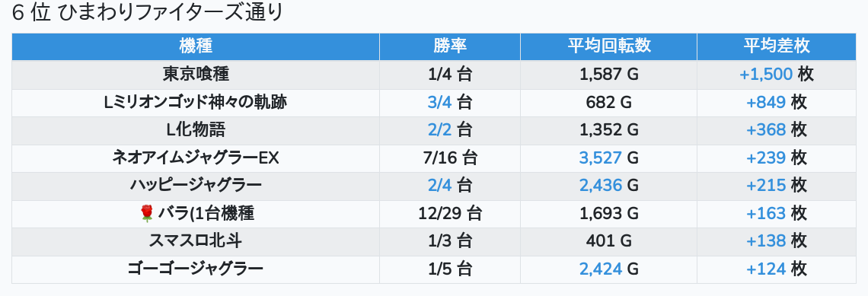Click the 平均回転数 column header
The width and height of the screenshot is (868, 296).
click(x=608, y=46)
